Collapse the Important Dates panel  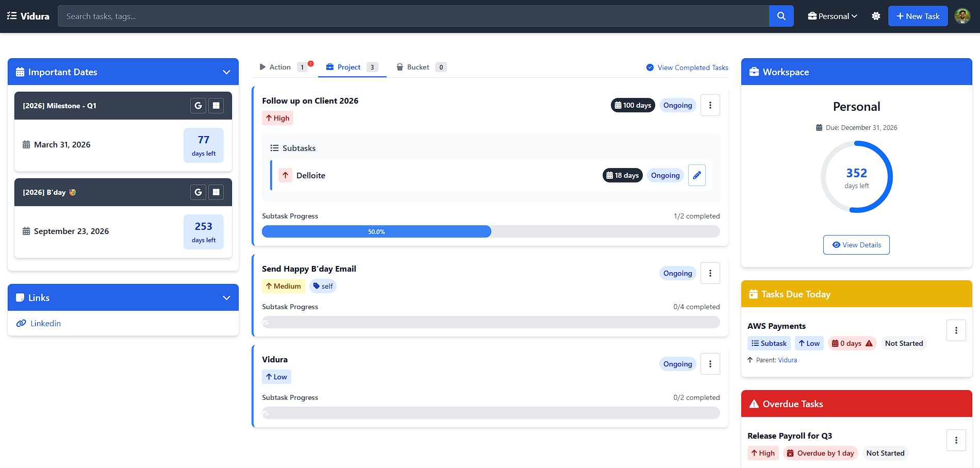[226, 72]
